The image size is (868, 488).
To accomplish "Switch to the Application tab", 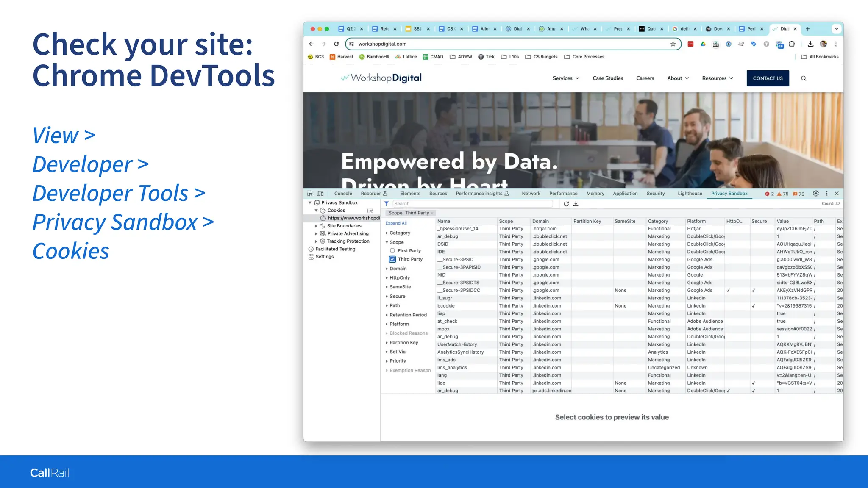I will point(625,194).
